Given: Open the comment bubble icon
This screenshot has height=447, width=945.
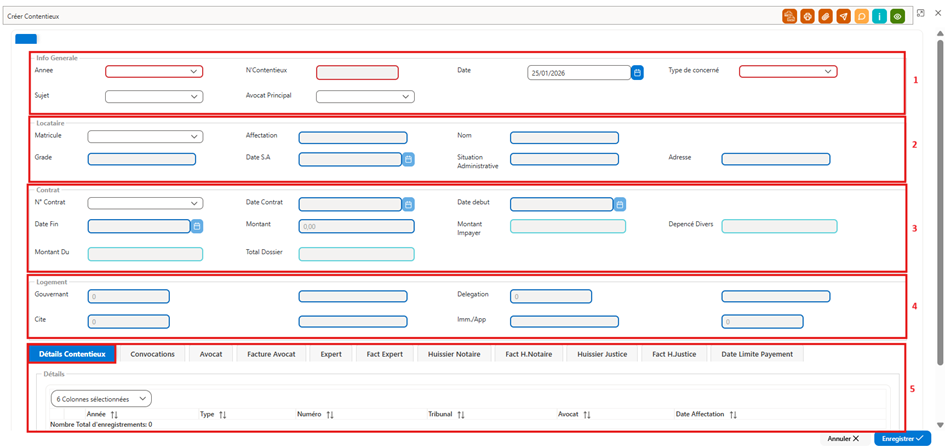Looking at the screenshot, I should click(x=862, y=16).
